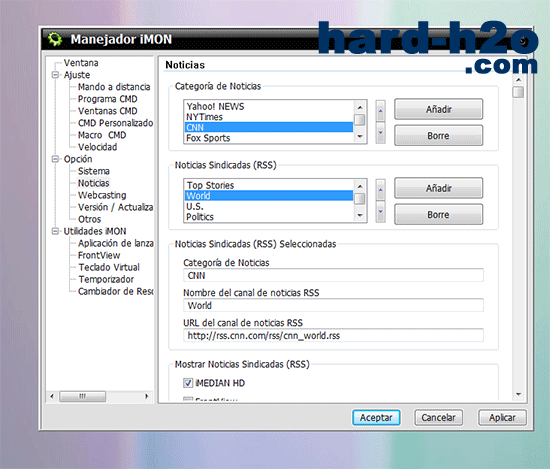Click Borre for Noticias Sindicadas (RSS)

coord(438,214)
